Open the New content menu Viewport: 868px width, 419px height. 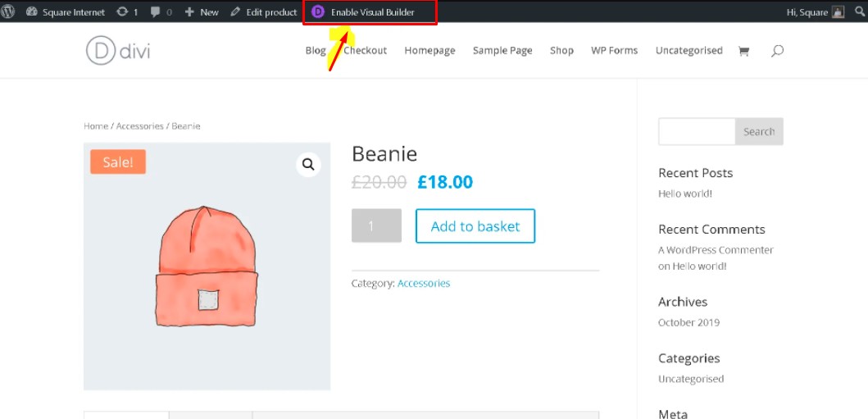(202, 12)
